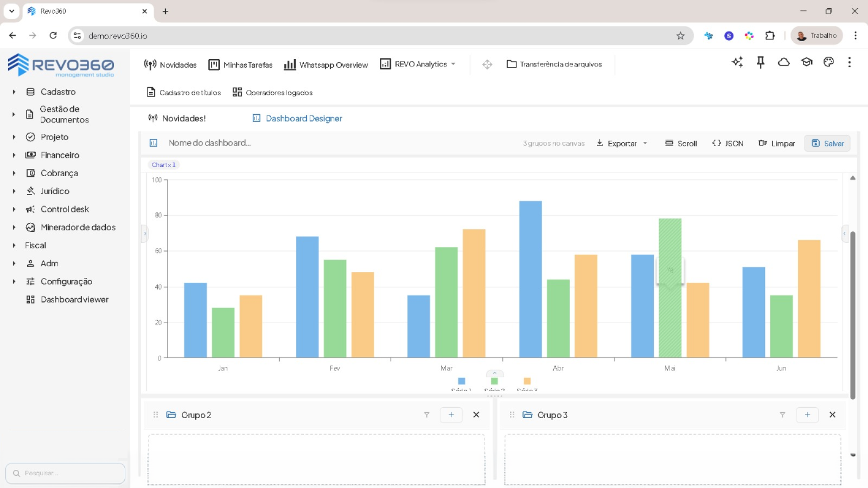
Task: Open Transferência de arquivos
Action: [554, 64]
